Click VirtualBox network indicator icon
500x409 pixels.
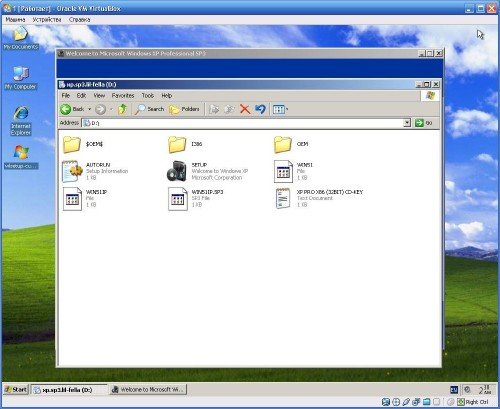(416, 402)
